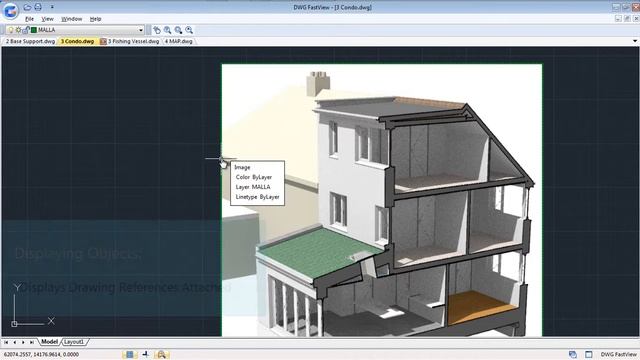This screenshot has width=640, height=360.
Task: Switch to the Model tab
Action: click(x=49, y=342)
